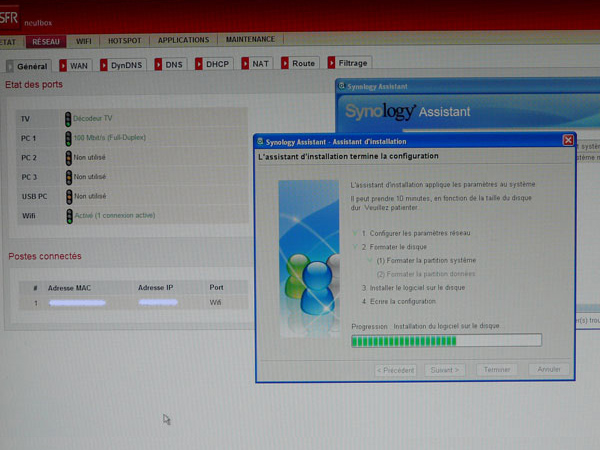600x450 pixels.
Task: Select the Général sub-tab
Action: pos(29,66)
